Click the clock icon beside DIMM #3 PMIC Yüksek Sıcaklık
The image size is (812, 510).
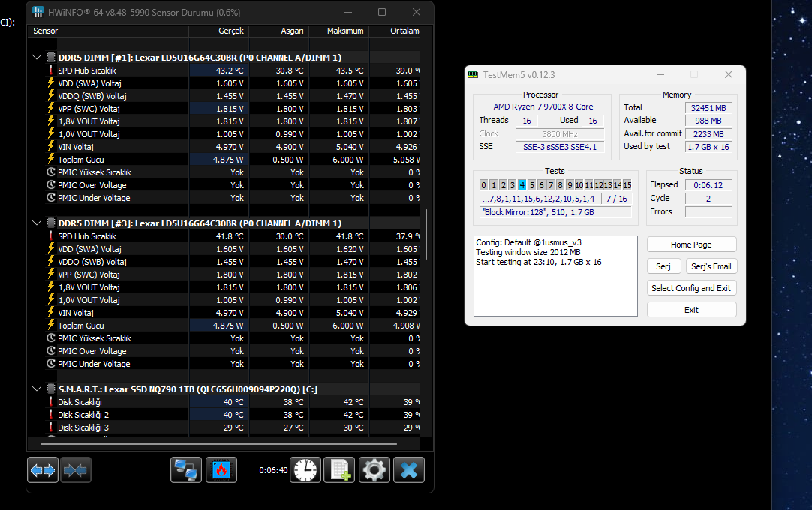[51, 337]
